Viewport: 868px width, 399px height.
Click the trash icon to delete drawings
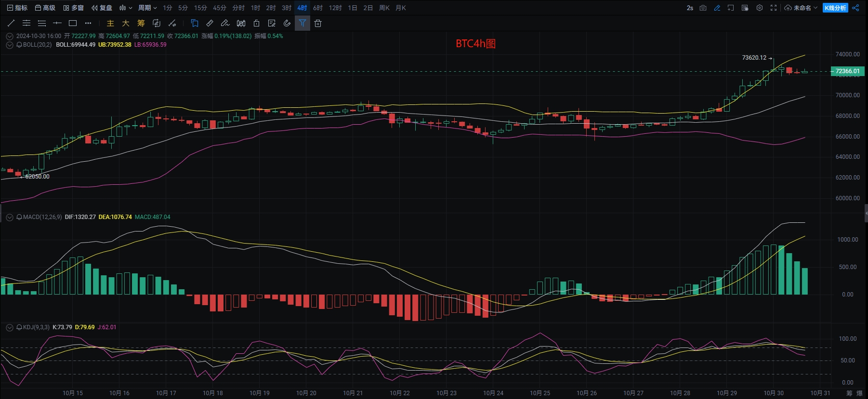point(318,23)
